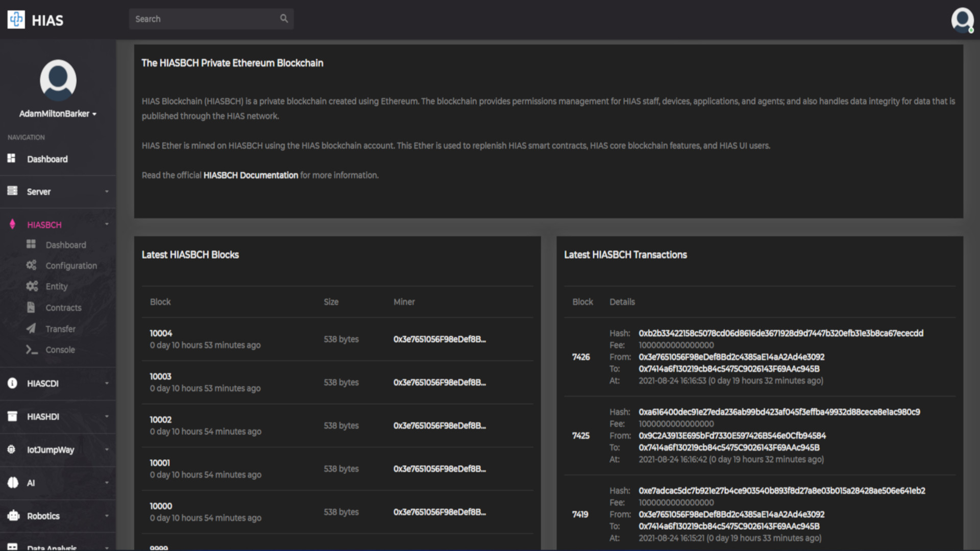
Task: Open block 10004
Action: pyautogui.click(x=161, y=333)
